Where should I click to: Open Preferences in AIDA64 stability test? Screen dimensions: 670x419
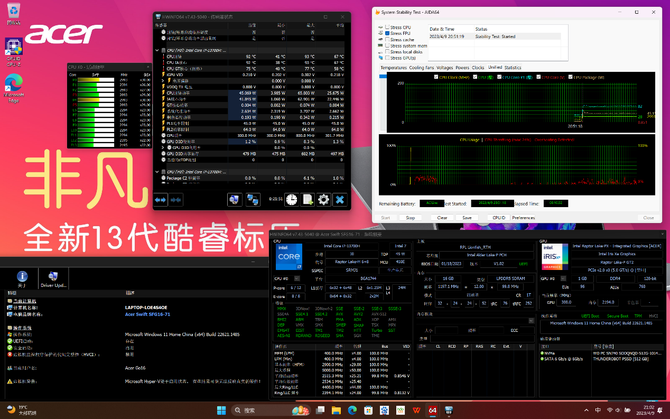coord(523,218)
